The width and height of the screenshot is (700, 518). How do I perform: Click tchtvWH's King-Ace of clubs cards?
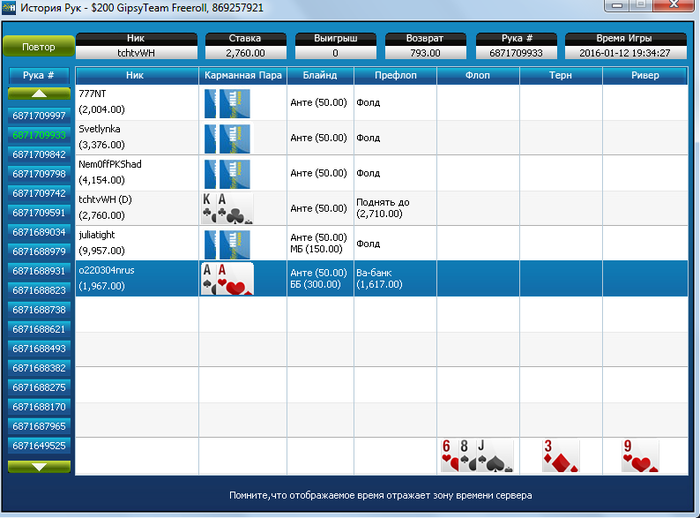[x=227, y=208]
